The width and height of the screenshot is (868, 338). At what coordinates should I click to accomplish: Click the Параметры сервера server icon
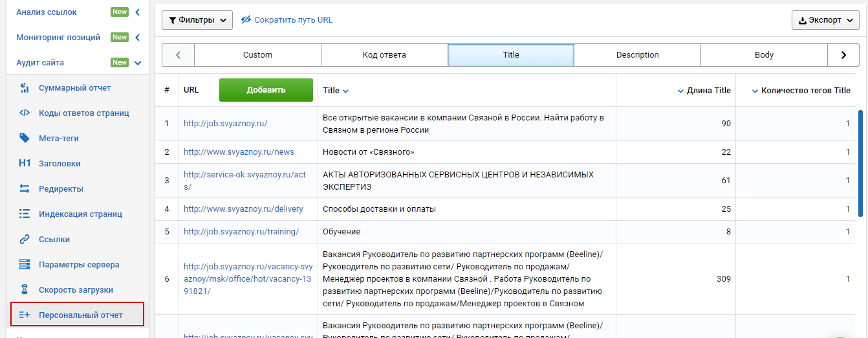[x=25, y=264]
